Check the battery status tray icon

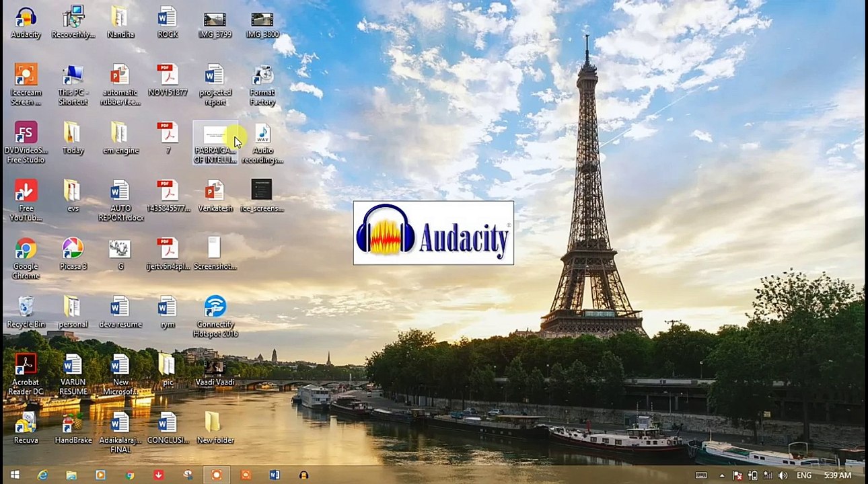[x=752, y=475]
